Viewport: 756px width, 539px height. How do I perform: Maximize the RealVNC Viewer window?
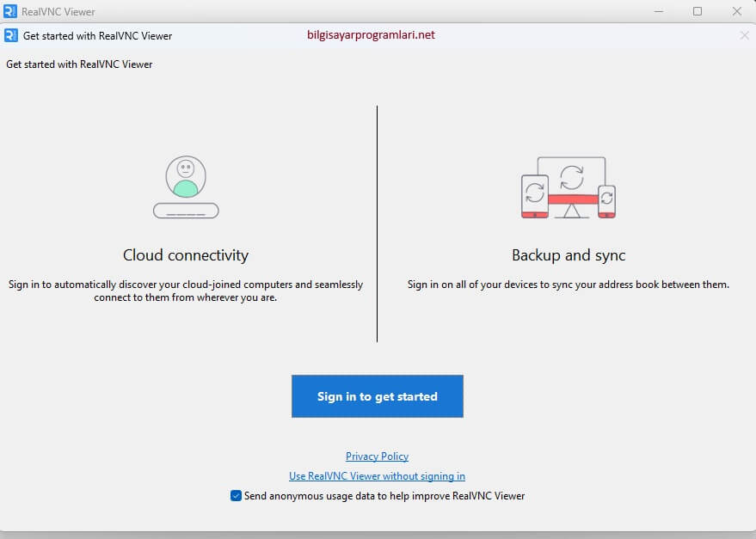coord(698,11)
